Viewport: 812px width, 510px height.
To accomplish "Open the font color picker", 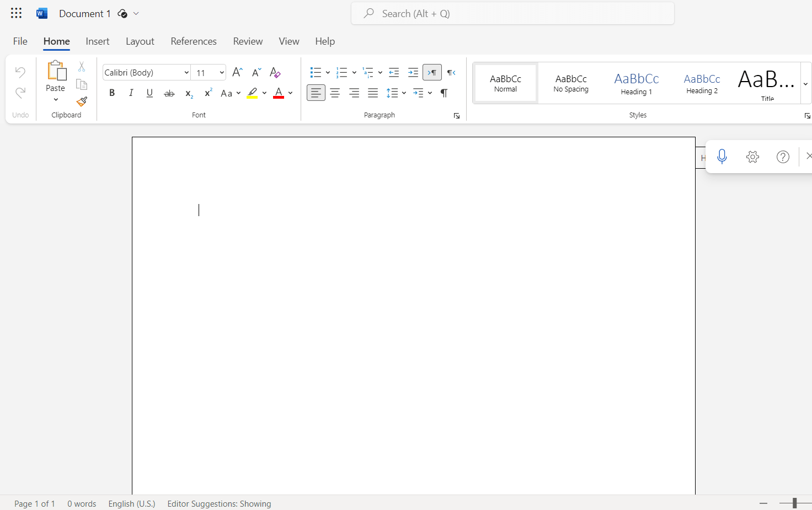I will (291, 93).
